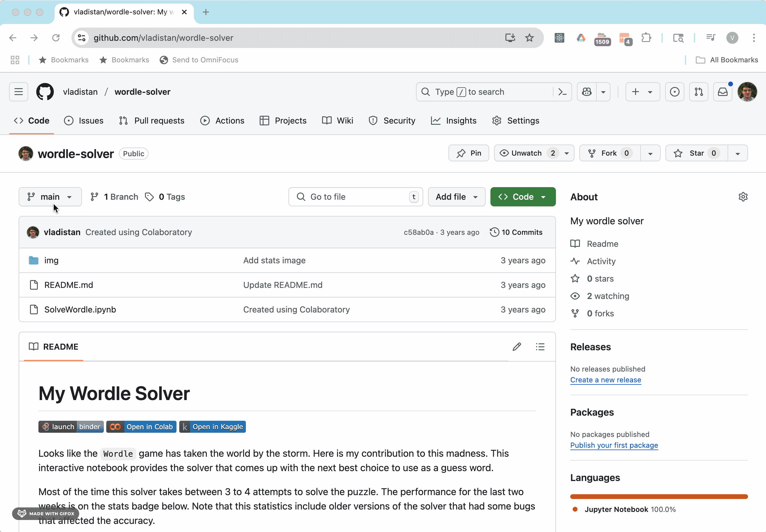Open the repository Settings tab
The height and width of the screenshot is (532, 766).
(515, 121)
